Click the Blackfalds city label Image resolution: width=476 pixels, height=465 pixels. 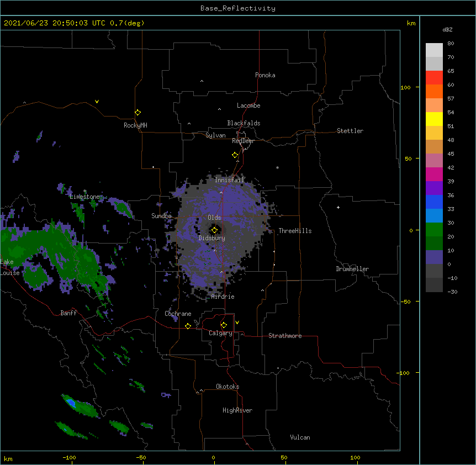tap(244, 123)
